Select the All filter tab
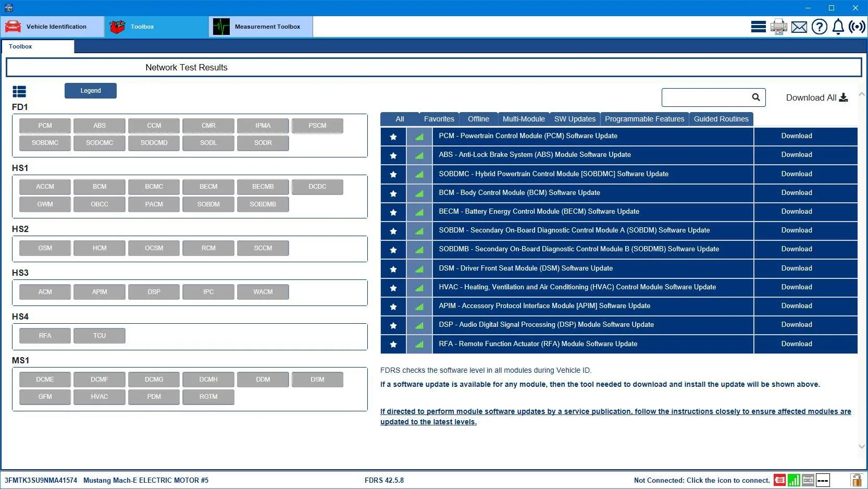868x489 pixels. coord(400,119)
